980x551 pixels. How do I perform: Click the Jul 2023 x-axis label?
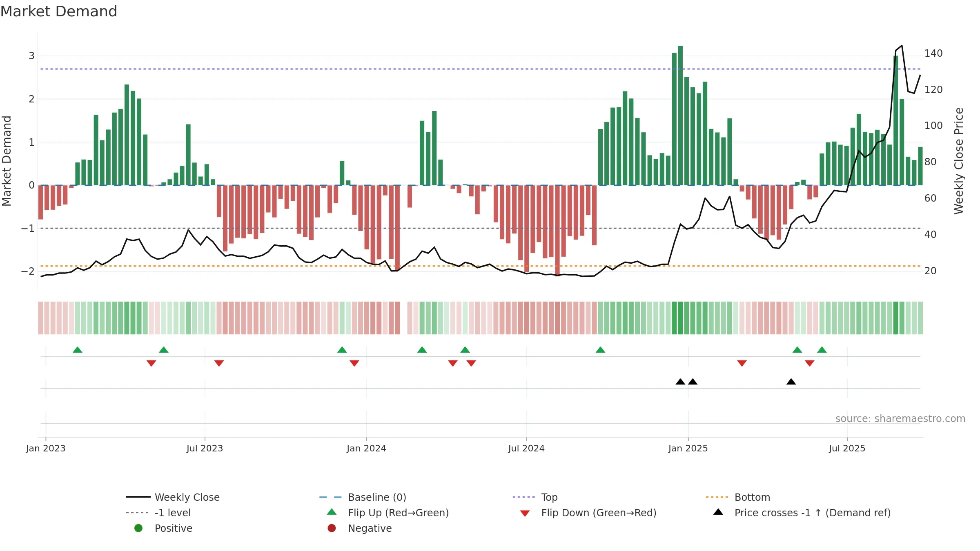[x=205, y=448]
